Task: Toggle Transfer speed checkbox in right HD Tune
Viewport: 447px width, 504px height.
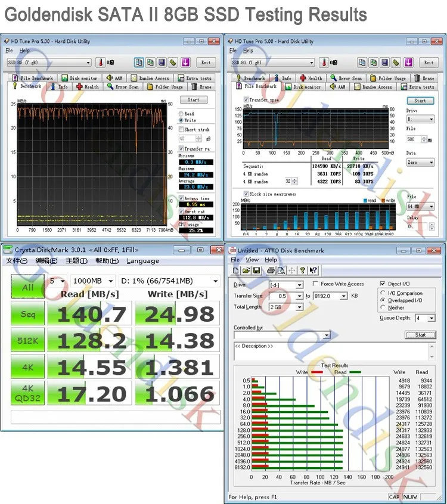Action: [246, 99]
